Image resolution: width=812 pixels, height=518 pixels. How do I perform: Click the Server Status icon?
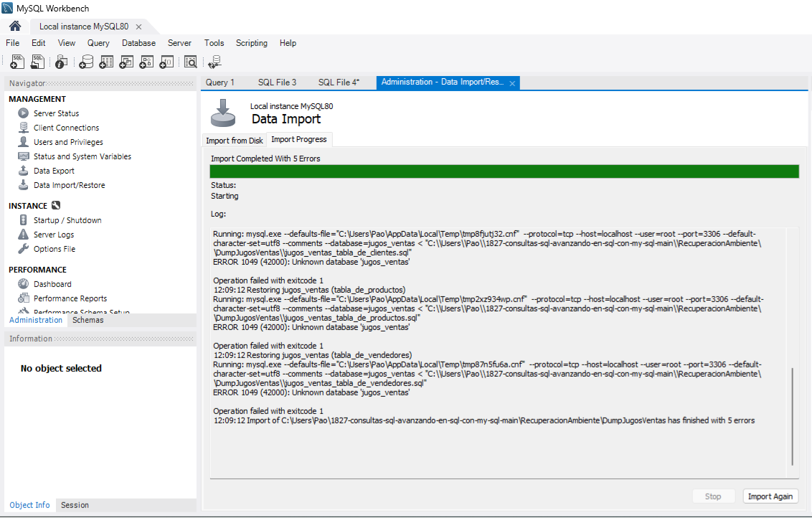pos(23,113)
